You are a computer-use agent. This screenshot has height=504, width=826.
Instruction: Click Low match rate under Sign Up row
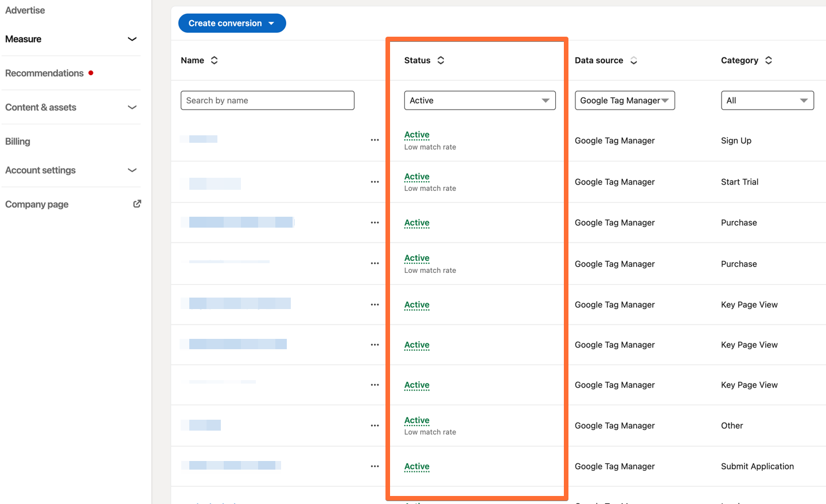(x=430, y=147)
